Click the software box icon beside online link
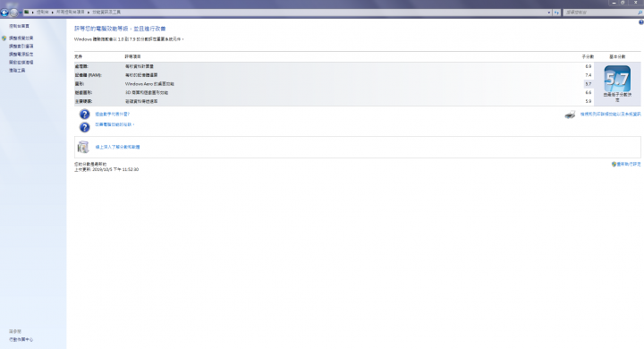This screenshot has height=349, width=644. [x=83, y=147]
